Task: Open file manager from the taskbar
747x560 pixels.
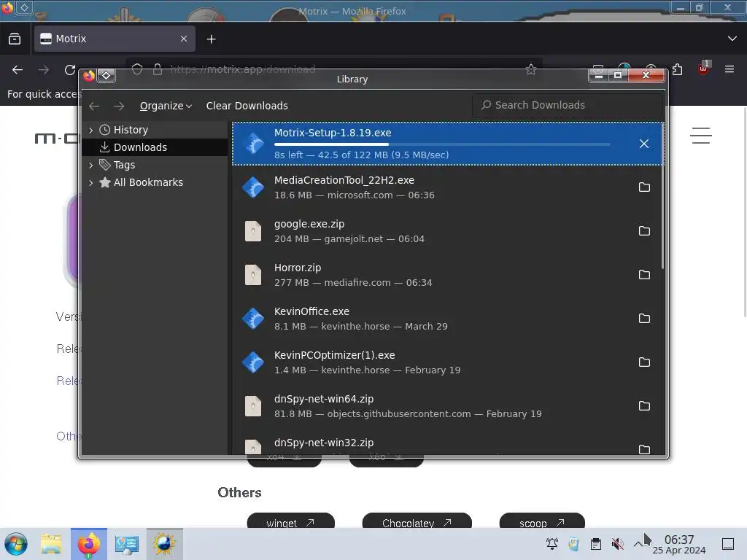Action: [51, 544]
